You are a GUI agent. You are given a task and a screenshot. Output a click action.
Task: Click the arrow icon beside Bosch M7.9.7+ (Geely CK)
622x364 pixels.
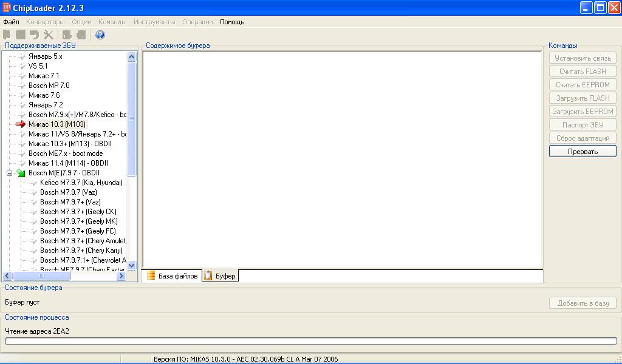point(33,212)
